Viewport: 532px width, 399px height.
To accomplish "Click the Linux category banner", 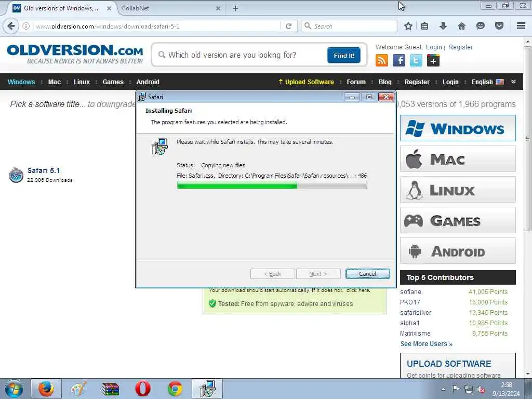I will coord(458,189).
